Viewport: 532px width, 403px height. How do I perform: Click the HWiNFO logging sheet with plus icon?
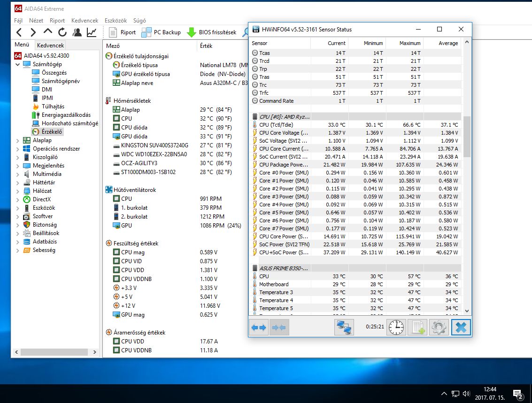(417, 327)
